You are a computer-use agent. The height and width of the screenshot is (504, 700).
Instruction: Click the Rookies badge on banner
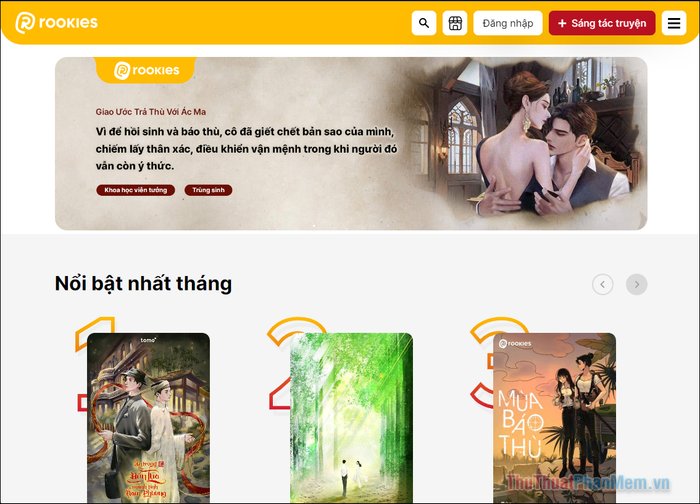(146, 70)
